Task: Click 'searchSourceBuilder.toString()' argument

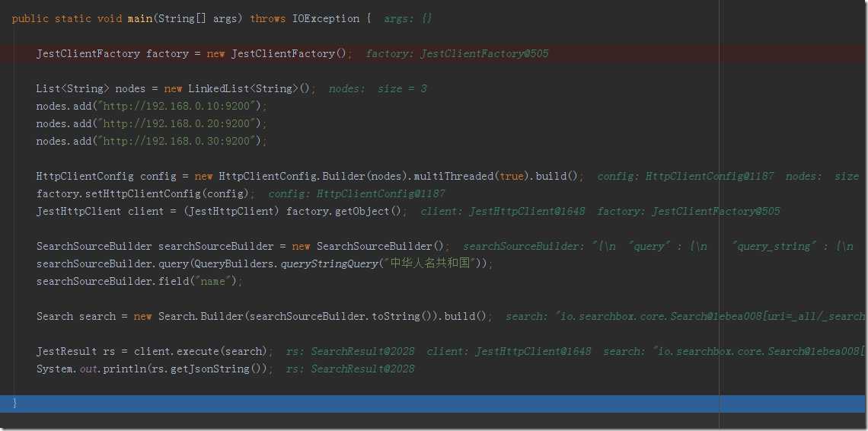Action: [342, 316]
